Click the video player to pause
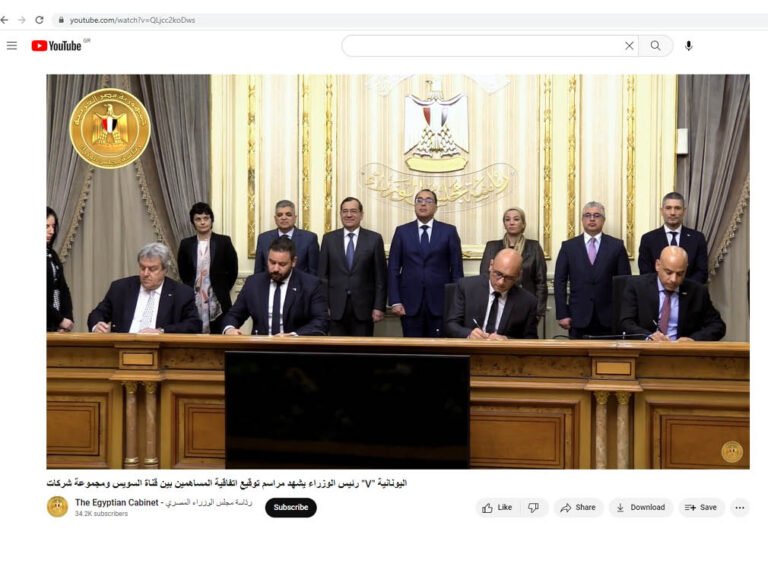Screen dimensions: 768x576 coord(398,272)
